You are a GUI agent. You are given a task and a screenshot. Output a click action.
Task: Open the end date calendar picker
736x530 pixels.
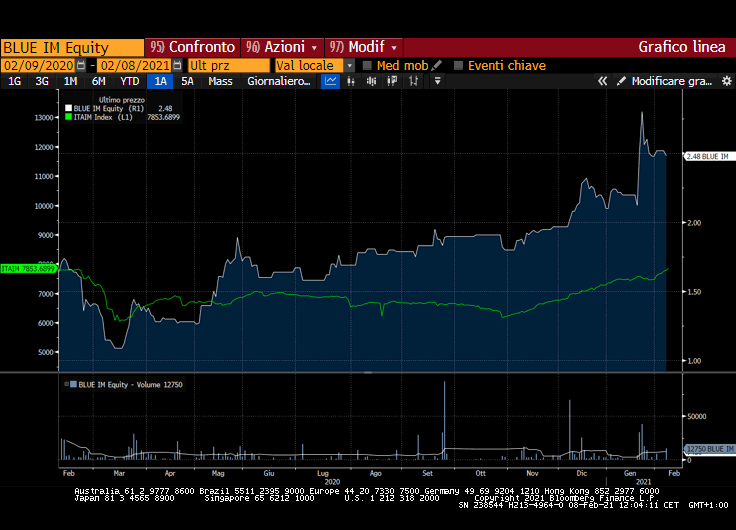tap(176, 65)
